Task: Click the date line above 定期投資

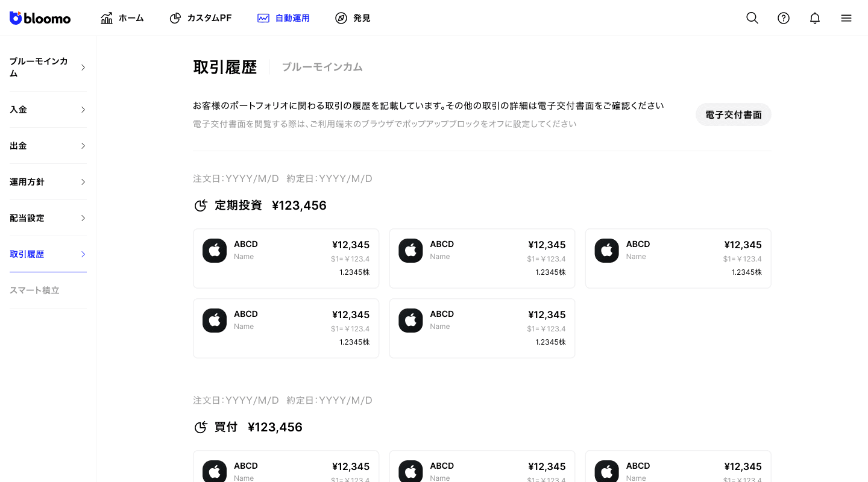Action: point(283,178)
